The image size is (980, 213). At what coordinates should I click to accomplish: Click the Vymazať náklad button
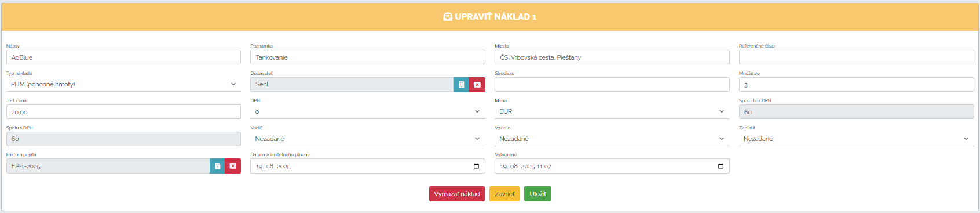click(457, 194)
